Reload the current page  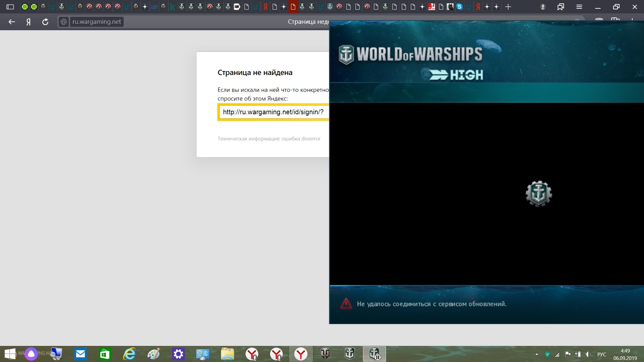click(x=45, y=22)
